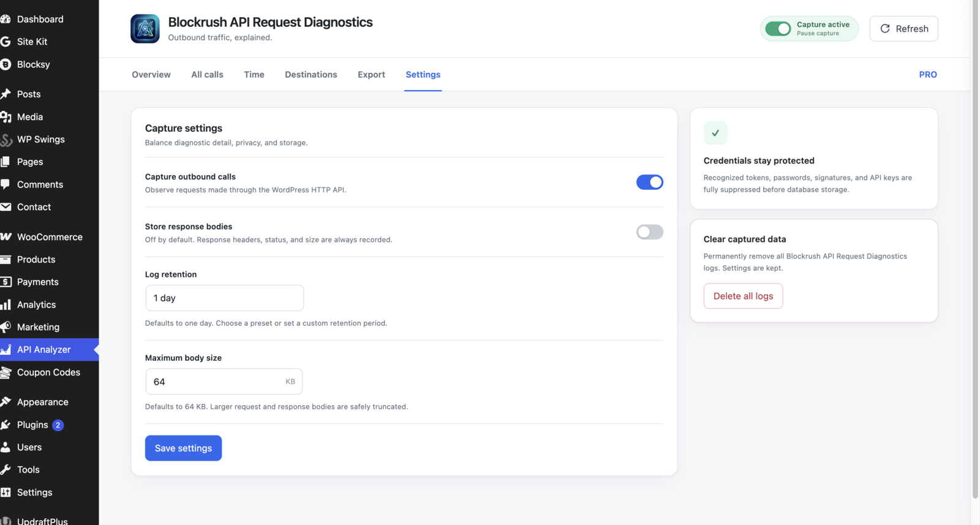Image resolution: width=980 pixels, height=525 pixels.
Task: Click the WP Swings icon
Action: coord(6,139)
